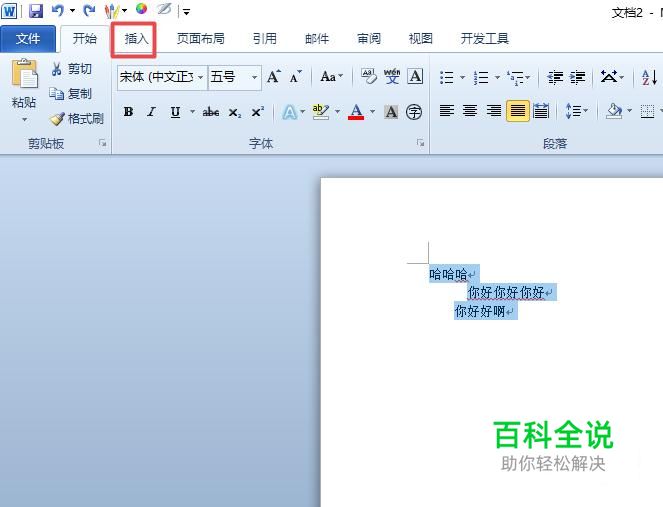Open the 审阅 (Review) tab
663x507 pixels.
click(x=369, y=39)
